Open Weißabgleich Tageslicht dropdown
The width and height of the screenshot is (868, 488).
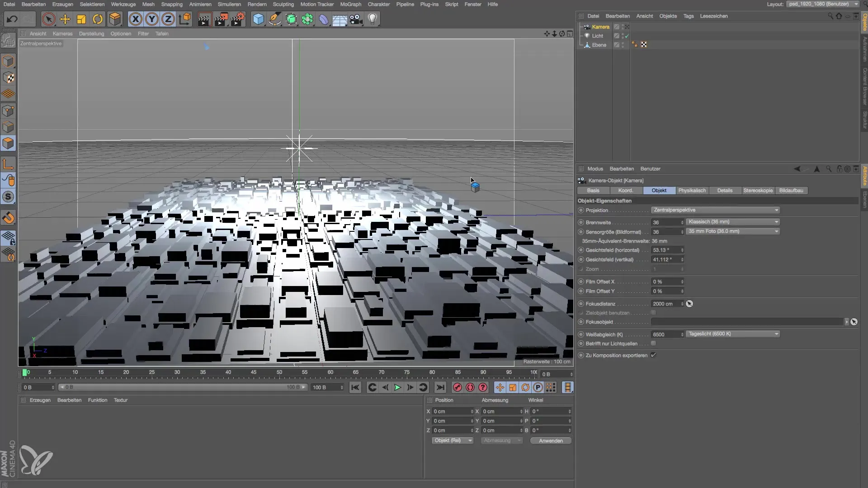click(x=733, y=334)
